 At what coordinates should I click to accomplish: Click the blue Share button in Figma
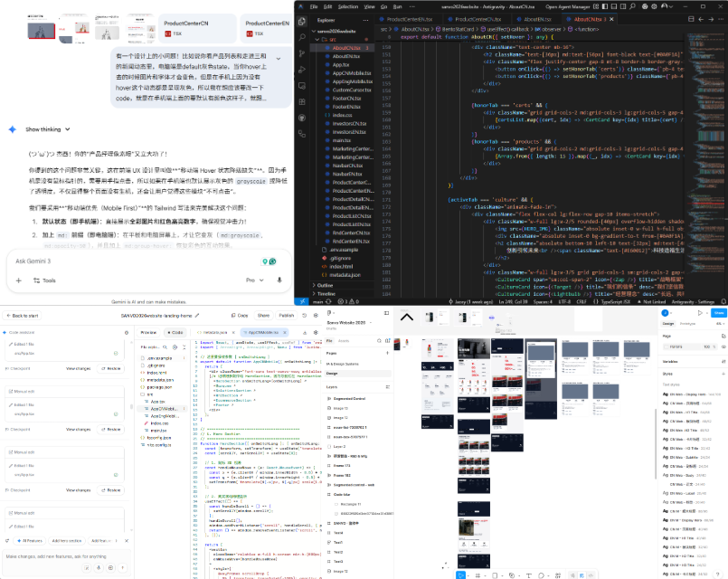tap(718, 313)
